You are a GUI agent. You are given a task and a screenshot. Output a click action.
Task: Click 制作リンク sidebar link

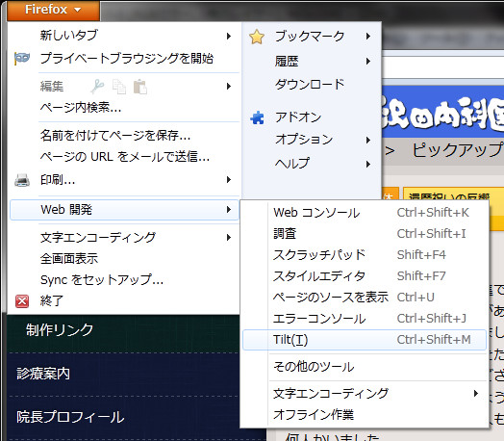pyautogui.click(x=60, y=330)
